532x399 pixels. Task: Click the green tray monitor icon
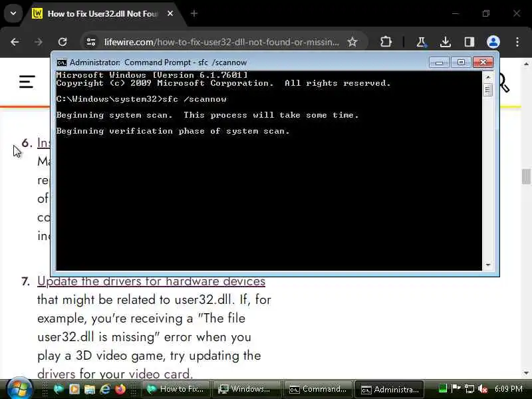tap(442, 388)
